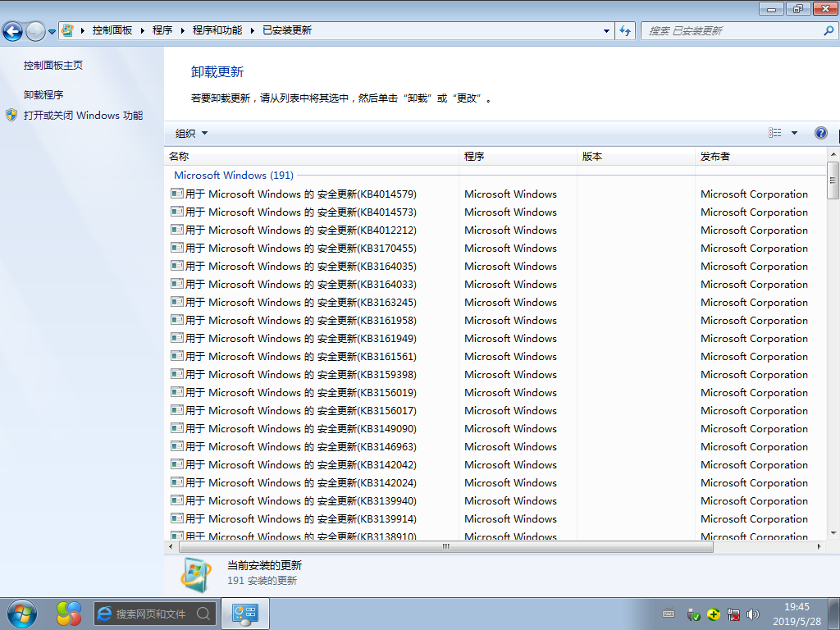Navigate to 程序 breadcrumb
The height and width of the screenshot is (630, 840).
[162, 30]
